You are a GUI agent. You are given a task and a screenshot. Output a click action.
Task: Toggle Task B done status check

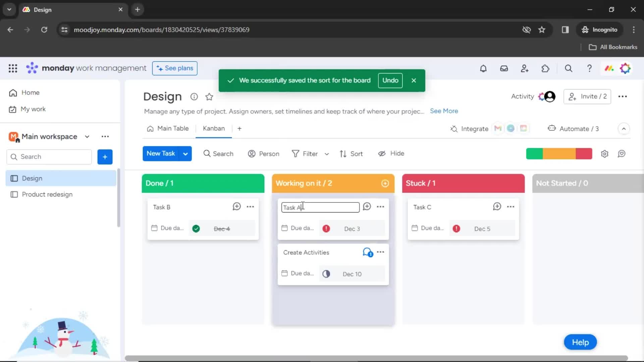pyautogui.click(x=196, y=229)
